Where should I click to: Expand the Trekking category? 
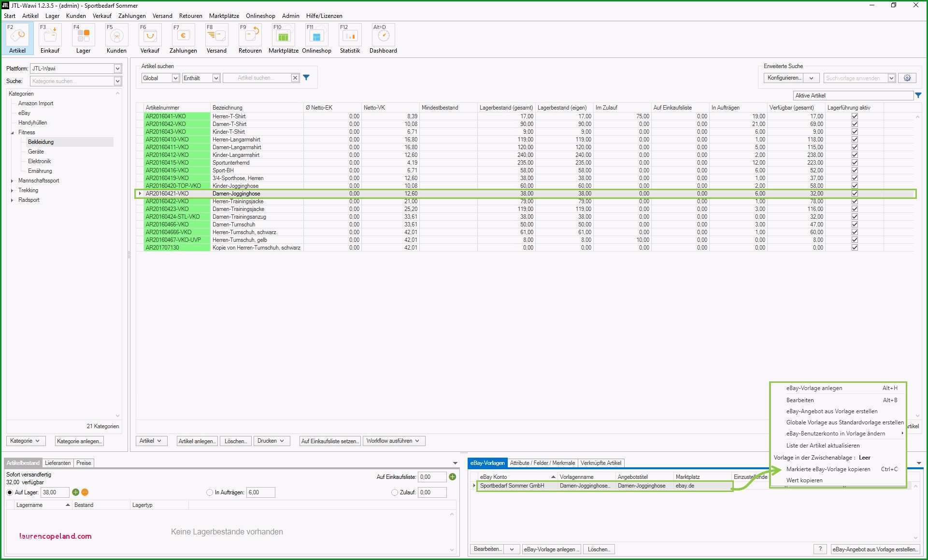click(13, 190)
